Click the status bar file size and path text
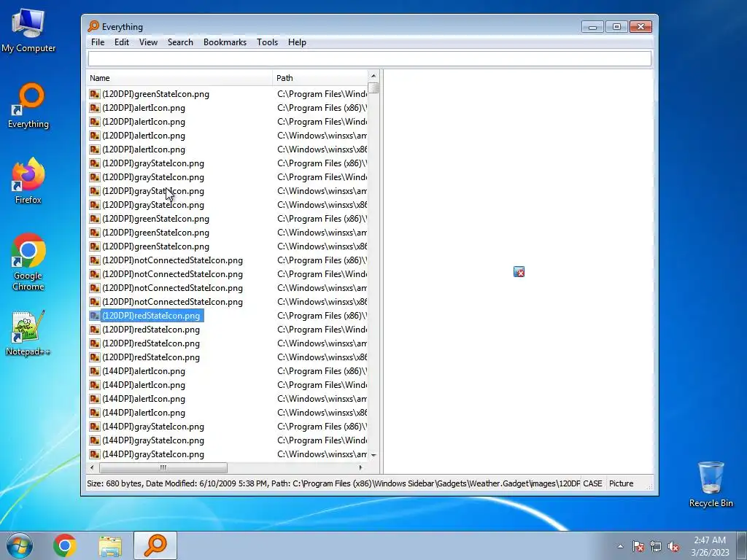 333,484
